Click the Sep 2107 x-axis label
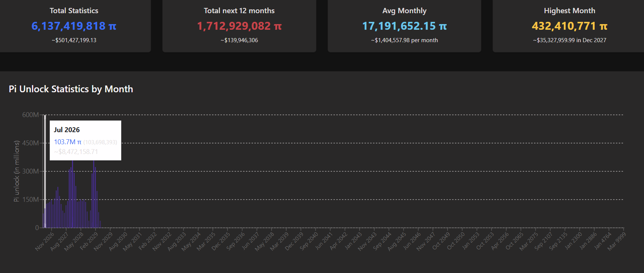644x273 pixels. pyautogui.click(x=544, y=241)
